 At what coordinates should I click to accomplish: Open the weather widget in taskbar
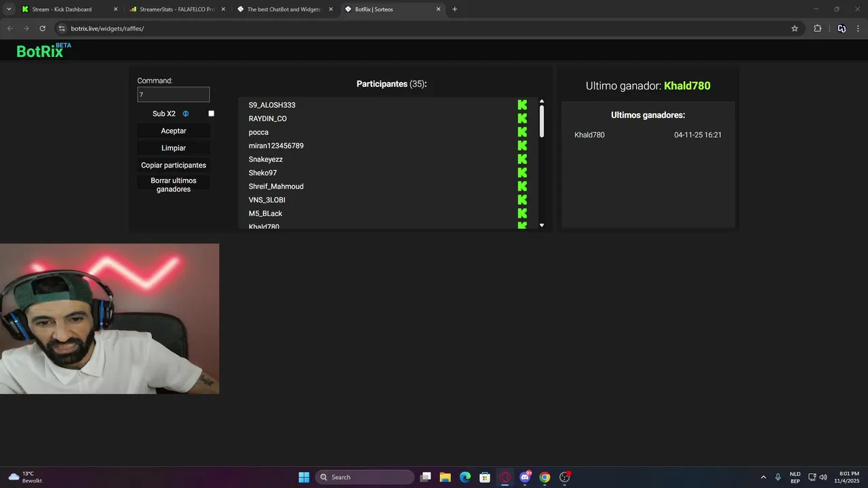(x=25, y=477)
